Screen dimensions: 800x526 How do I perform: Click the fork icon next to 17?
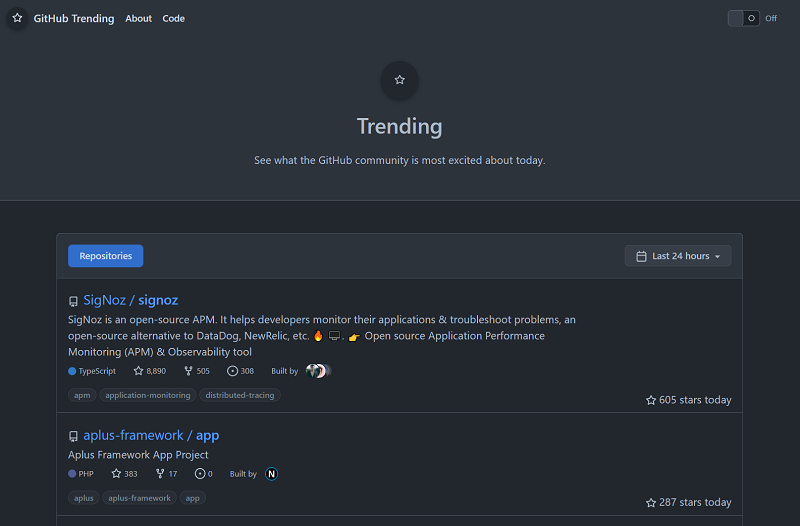(160, 473)
